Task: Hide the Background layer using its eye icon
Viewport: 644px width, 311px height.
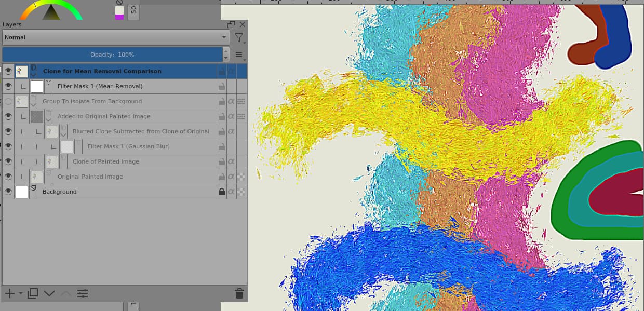Action: 8,192
